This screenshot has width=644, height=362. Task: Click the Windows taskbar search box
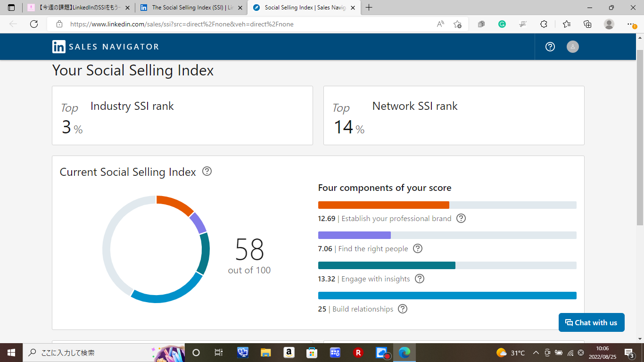point(103,353)
